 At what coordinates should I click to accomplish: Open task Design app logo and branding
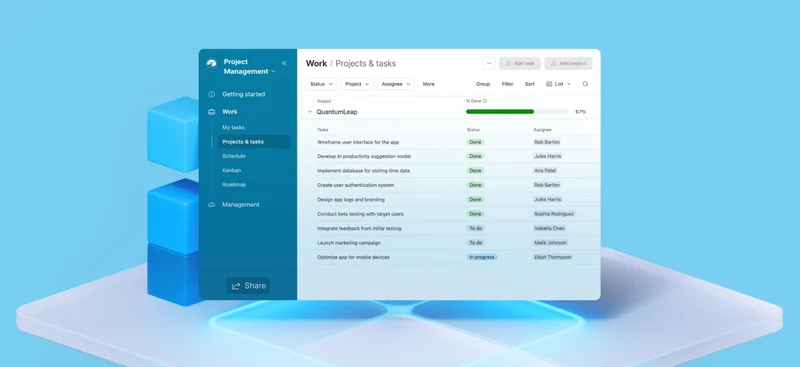coord(351,200)
